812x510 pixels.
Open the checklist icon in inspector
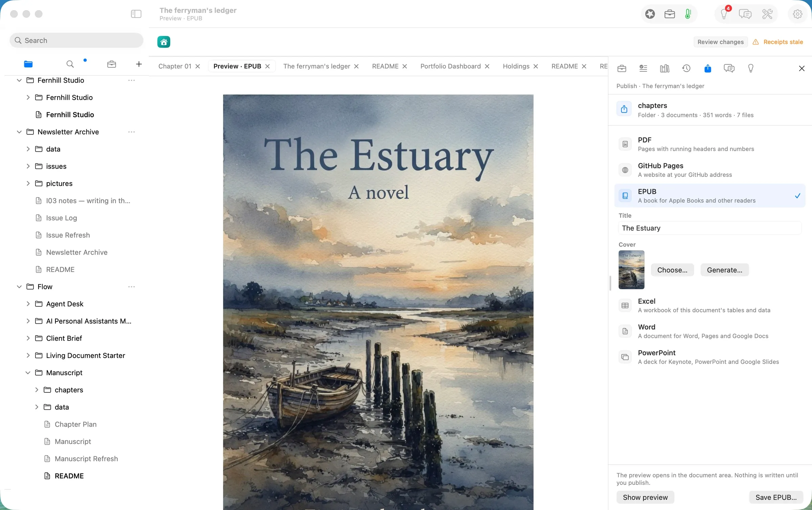click(643, 68)
